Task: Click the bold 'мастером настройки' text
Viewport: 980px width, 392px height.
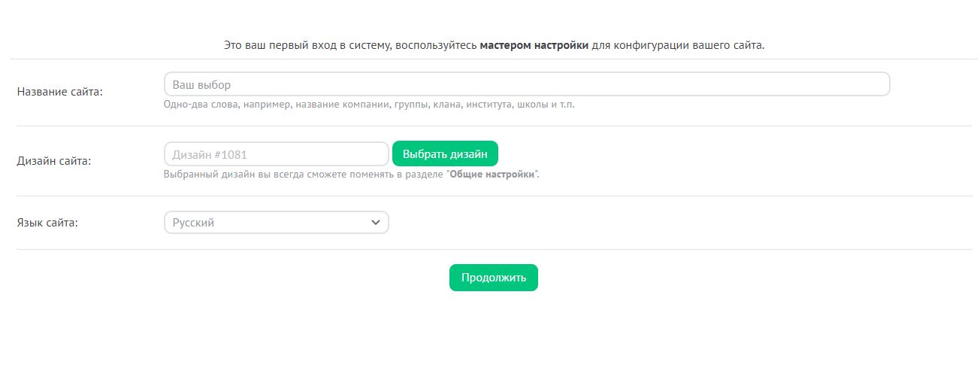Action: pos(534,45)
